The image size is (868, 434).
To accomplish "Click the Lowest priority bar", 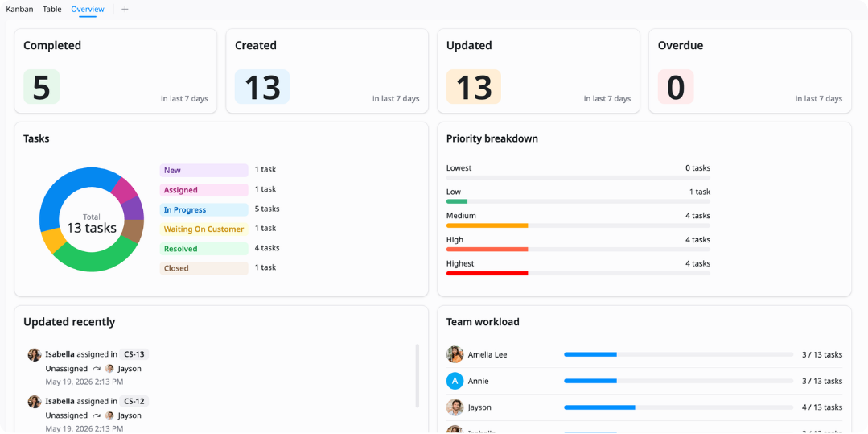I will (x=578, y=177).
